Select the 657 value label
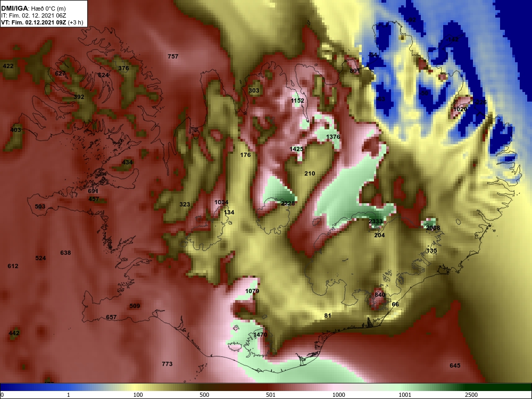 tap(111, 317)
